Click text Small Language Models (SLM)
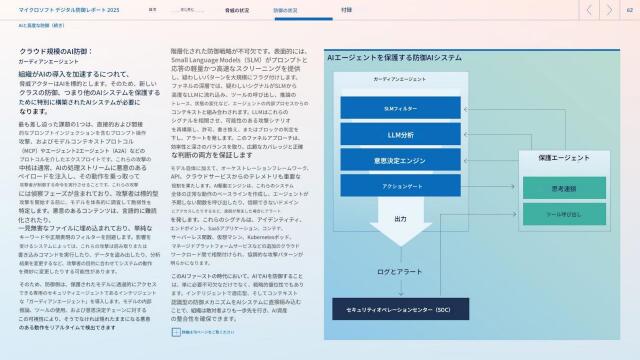This screenshot has width=640, height=360. (x=217, y=60)
